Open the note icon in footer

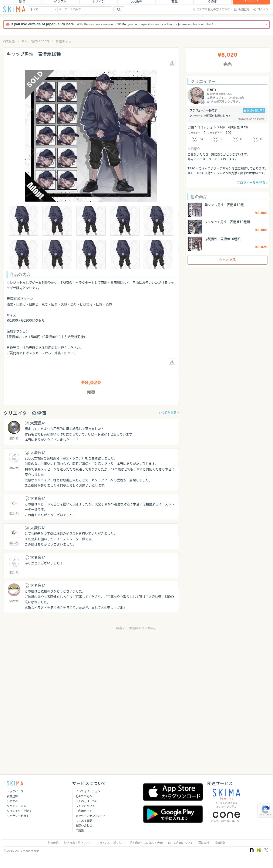[x=252, y=850]
